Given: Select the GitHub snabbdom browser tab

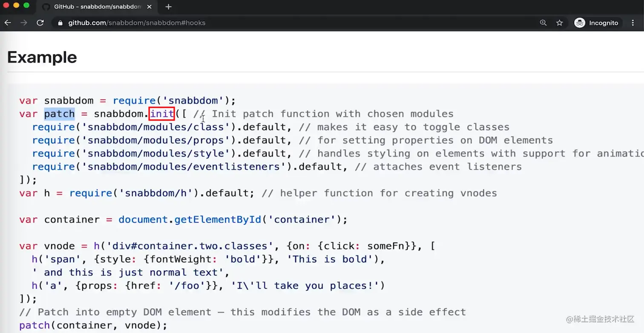Looking at the screenshot, I should coord(96,7).
